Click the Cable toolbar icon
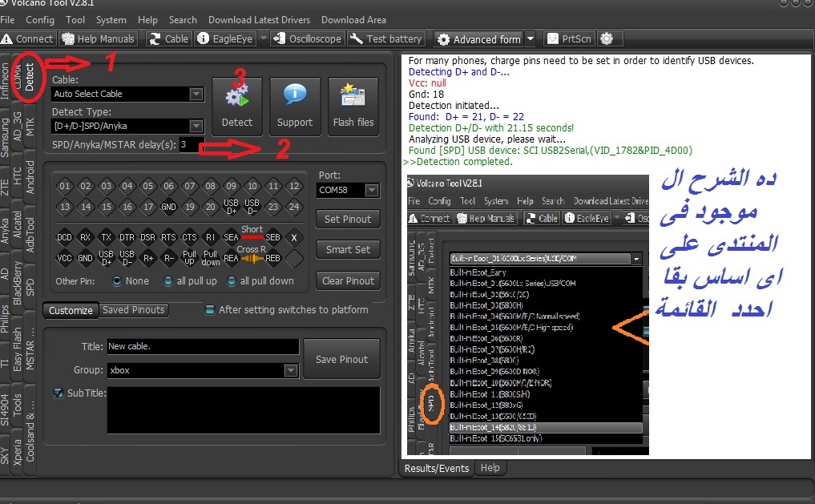 [167, 39]
